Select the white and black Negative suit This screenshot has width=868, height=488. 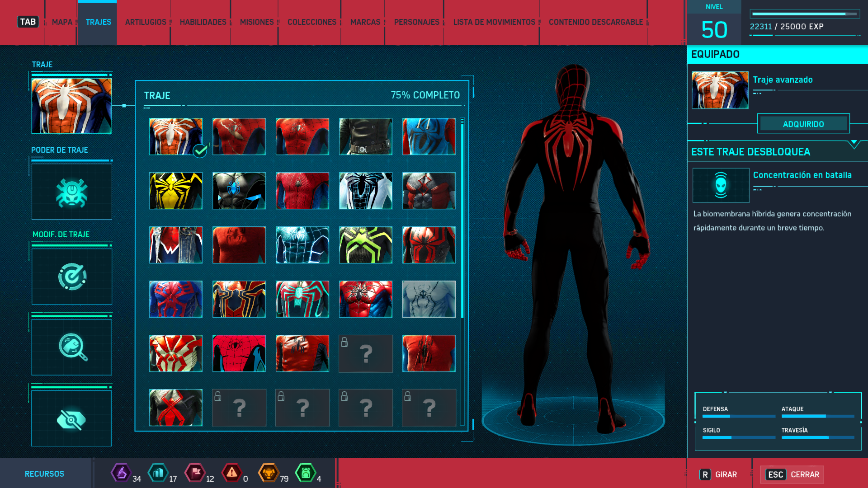pos(366,191)
